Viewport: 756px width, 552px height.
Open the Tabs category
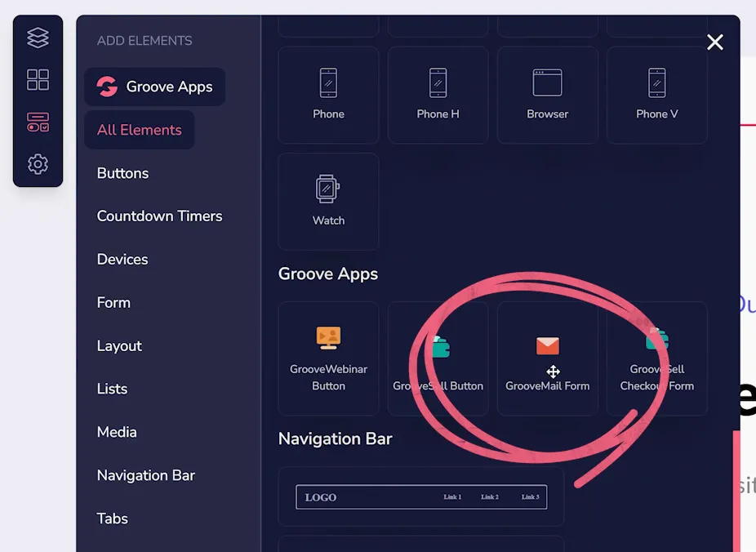click(113, 519)
